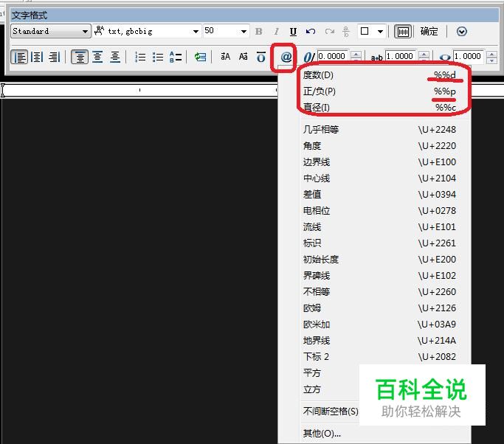The height and width of the screenshot is (444, 504).
Task: Toggle italic text formatting
Action: click(276, 32)
